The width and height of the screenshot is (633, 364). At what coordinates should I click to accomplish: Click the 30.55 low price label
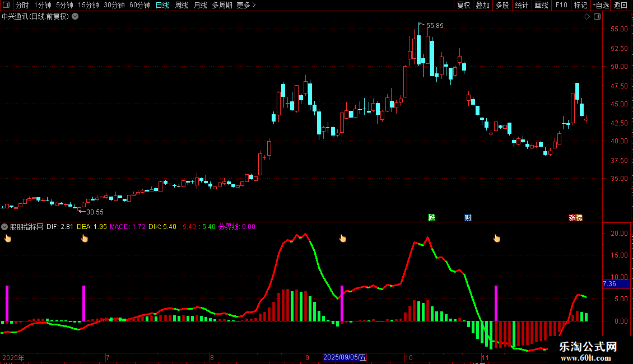pyautogui.click(x=95, y=212)
